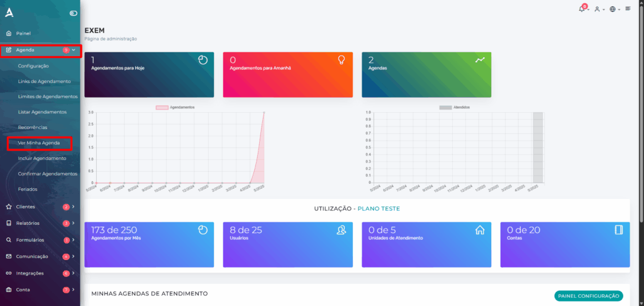Click the Painel home icon
Screen dimensions: 644x306
tap(9, 33)
